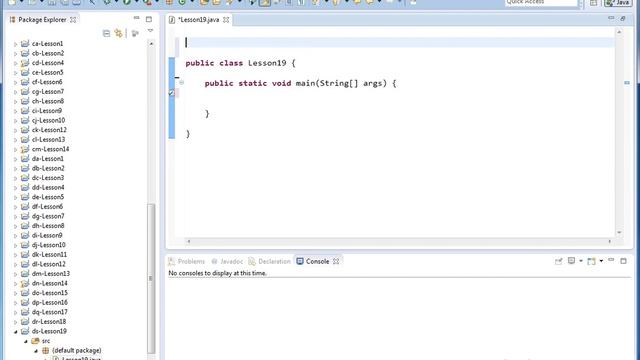The height and width of the screenshot is (360, 640).
Task: Minimize the Console view panel
Action: click(x=611, y=260)
